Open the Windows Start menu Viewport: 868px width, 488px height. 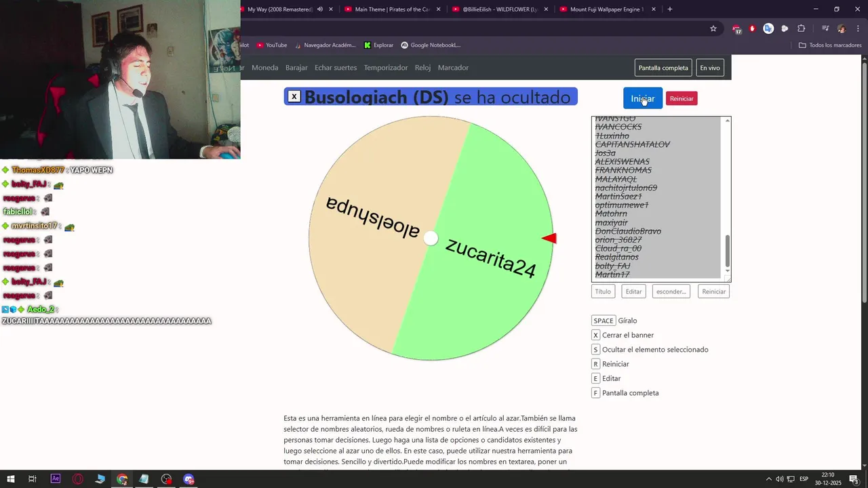(x=11, y=479)
